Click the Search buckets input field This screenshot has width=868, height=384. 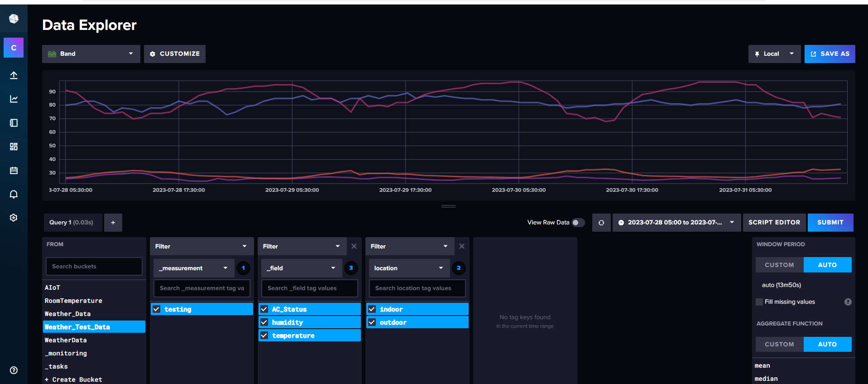click(x=94, y=267)
